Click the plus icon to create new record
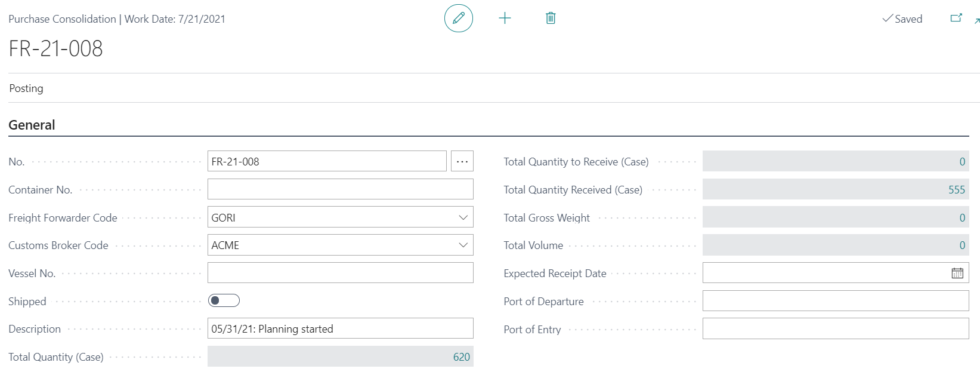Screen dimensions: 980x381 click(505, 19)
